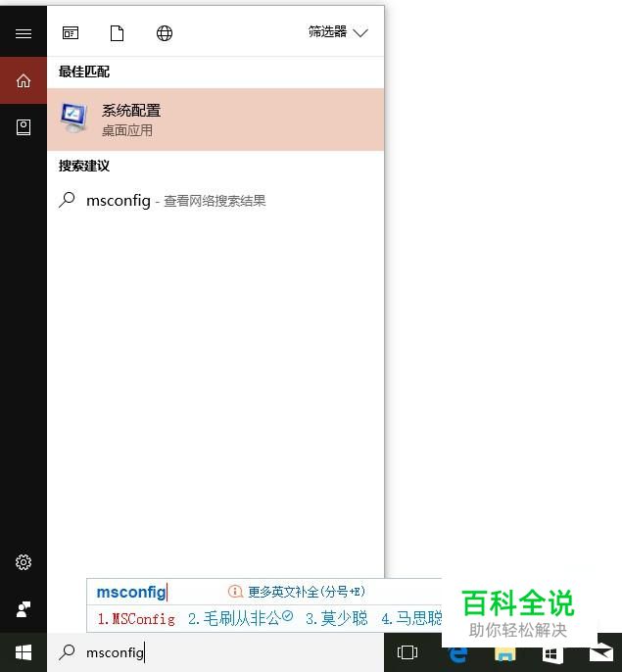622x672 pixels.
Task: Choose IME candidate 1.MSConfig
Action: click(x=136, y=619)
